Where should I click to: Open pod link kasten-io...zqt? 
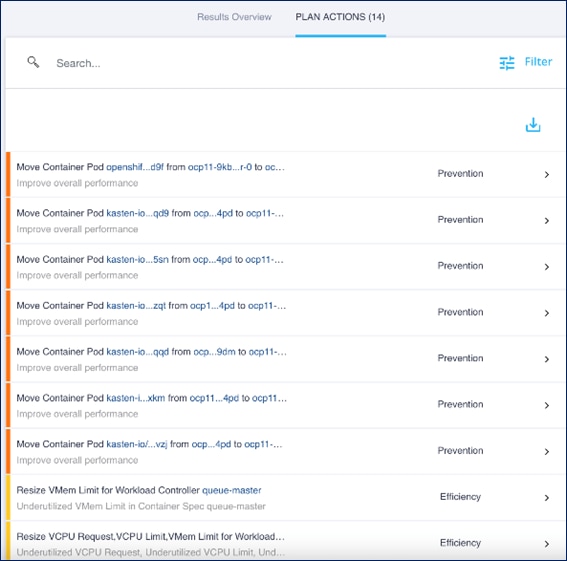[x=136, y=306]
